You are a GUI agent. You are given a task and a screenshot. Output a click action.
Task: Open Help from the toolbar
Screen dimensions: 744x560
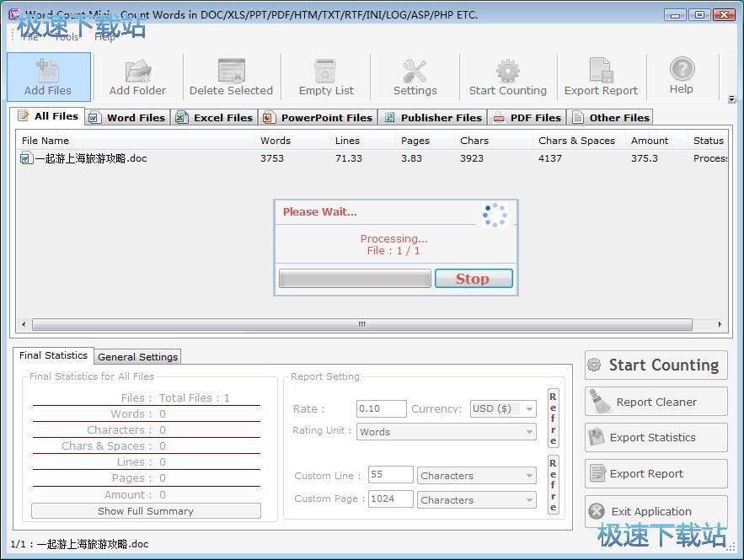682,77
